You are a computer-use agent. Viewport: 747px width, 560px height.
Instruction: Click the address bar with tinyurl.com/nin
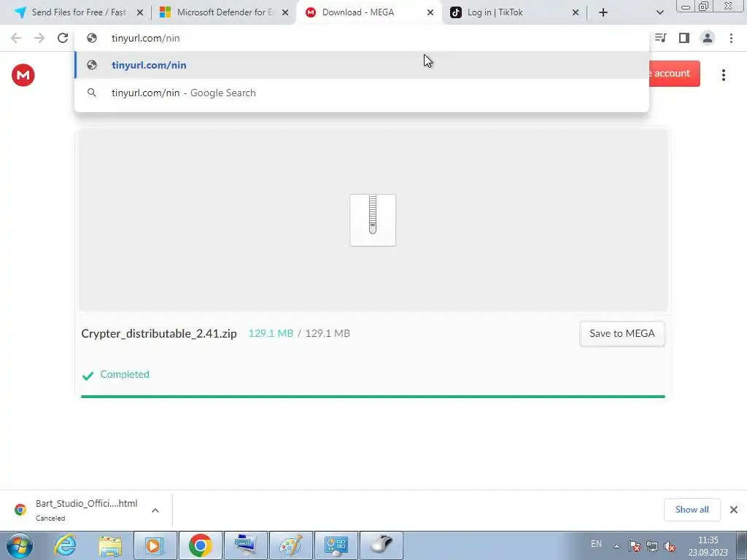click(x=362, y=38)
